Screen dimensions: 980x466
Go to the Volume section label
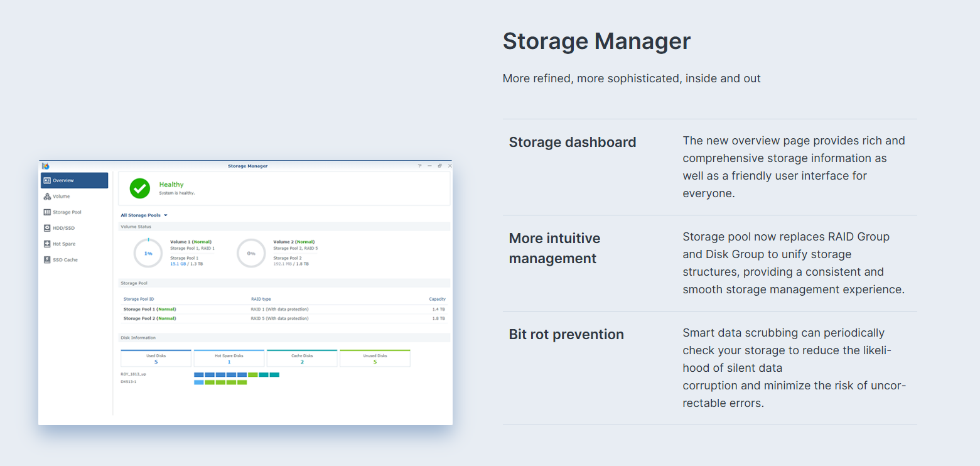coord(61,197)
